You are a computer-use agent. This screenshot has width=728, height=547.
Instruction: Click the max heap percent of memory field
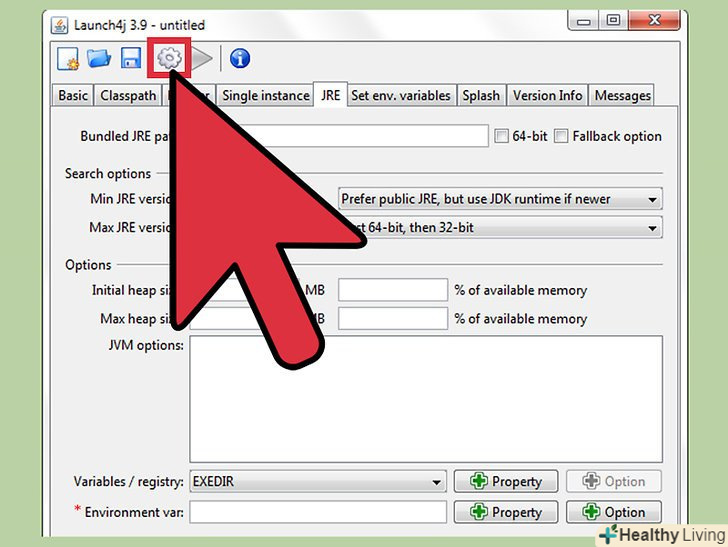[x=393, y=319]
